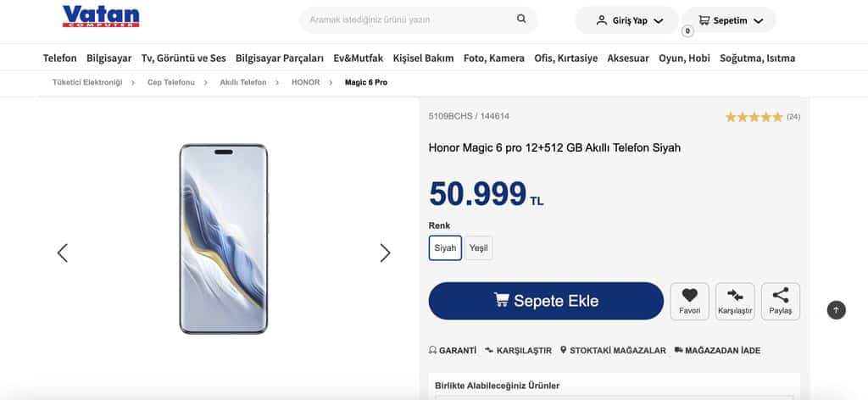Image resolution: width=868 pixels, height=400 pixels.
Task: Show the next product image
Action: [385, 253]
